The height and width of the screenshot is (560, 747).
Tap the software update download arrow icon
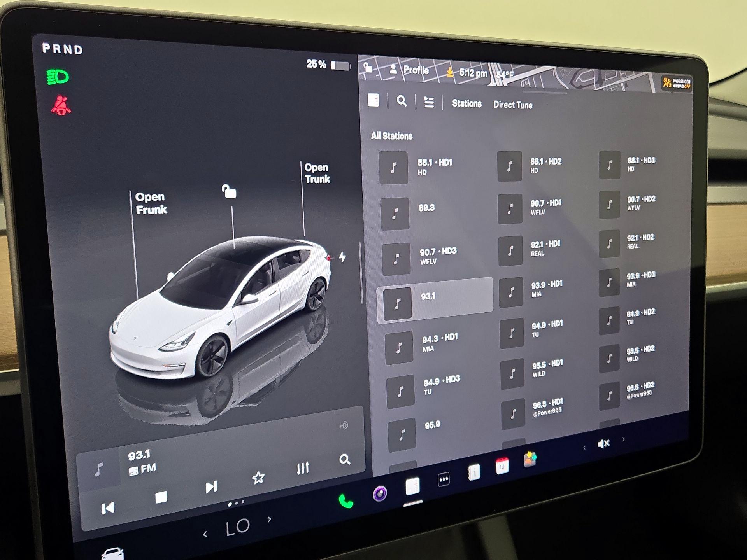(450, 72)
